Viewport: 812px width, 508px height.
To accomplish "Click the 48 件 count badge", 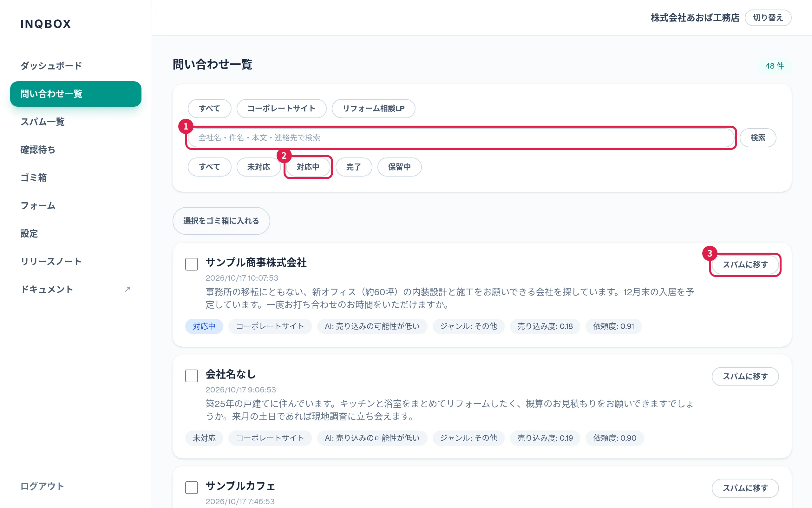I will pos(775,66).
